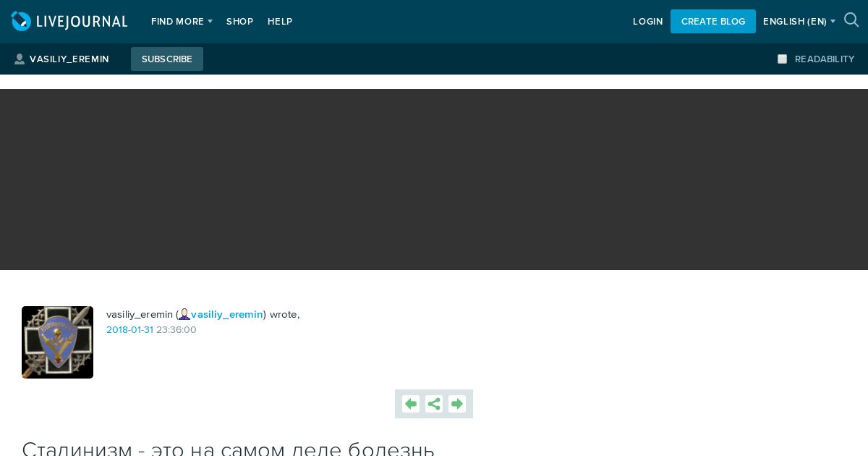
Task: Subscribe to vasiliy_eremin's journal
Action: [x=167, y=59]
